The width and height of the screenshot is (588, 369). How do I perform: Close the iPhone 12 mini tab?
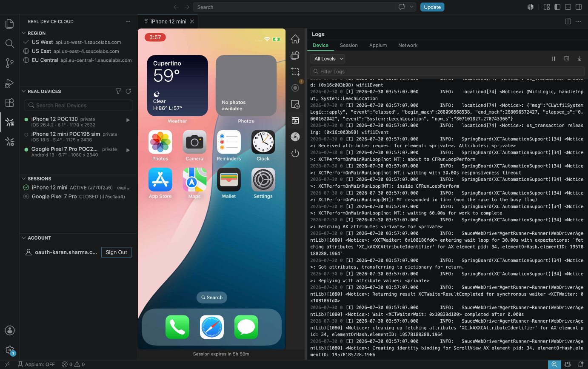(x=192, y=21)
